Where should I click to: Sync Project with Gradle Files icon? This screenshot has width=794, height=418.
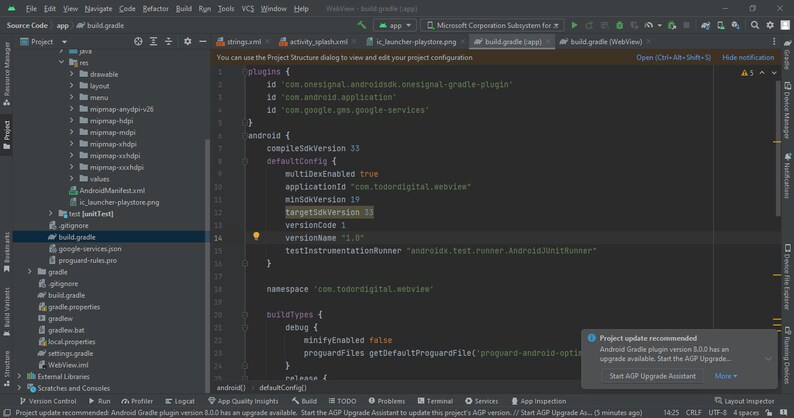[x=705, y=25]
